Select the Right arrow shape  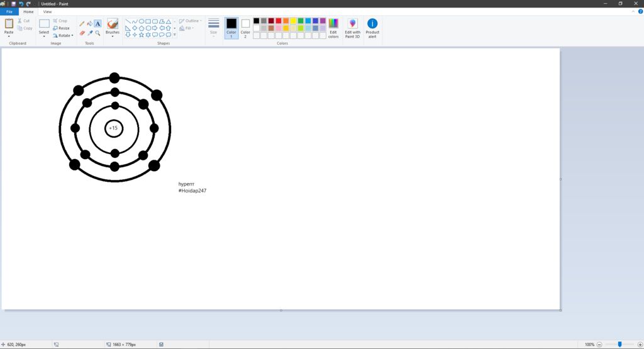point(155,28)
